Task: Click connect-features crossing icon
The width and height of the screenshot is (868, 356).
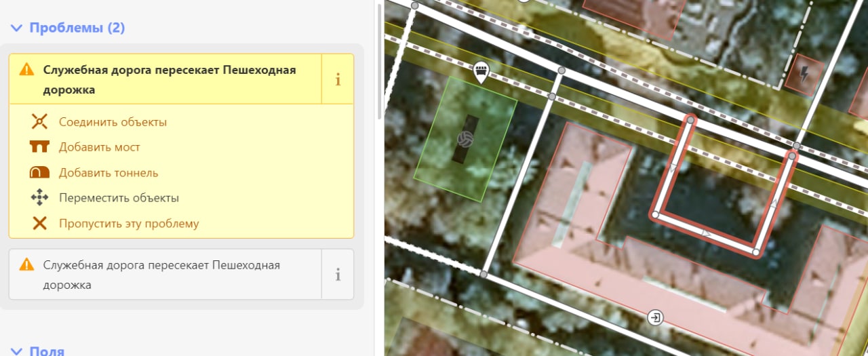Action: [40, 122]
